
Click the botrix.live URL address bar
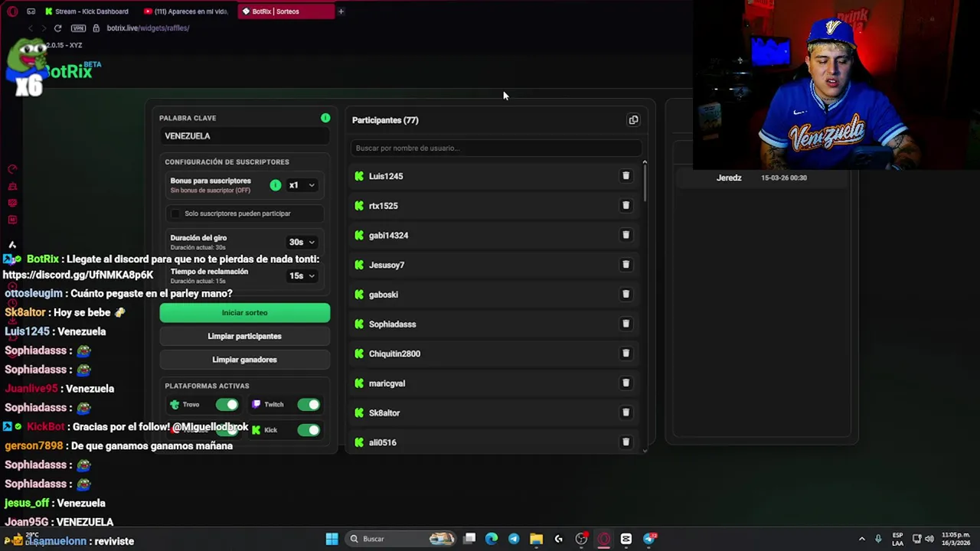coord(148,28)
